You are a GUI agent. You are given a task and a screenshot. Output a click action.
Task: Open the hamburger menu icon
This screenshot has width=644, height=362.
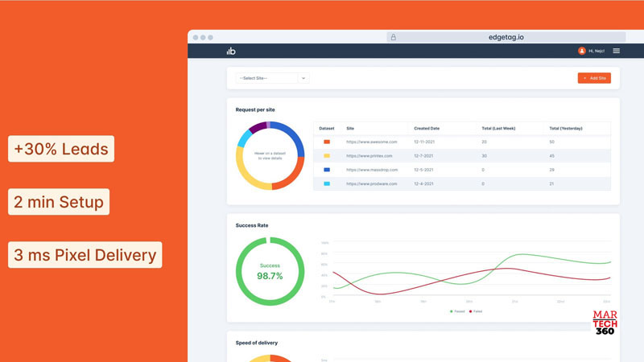click(x=616, y=51)
